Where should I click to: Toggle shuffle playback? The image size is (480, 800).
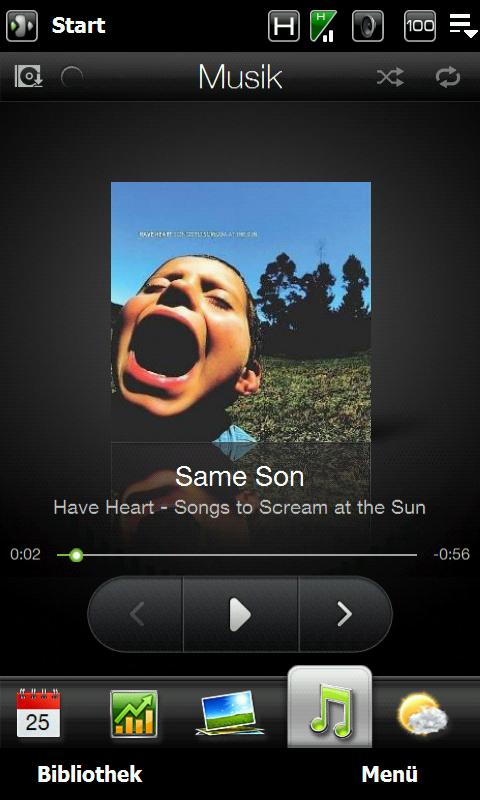[390, 78]
